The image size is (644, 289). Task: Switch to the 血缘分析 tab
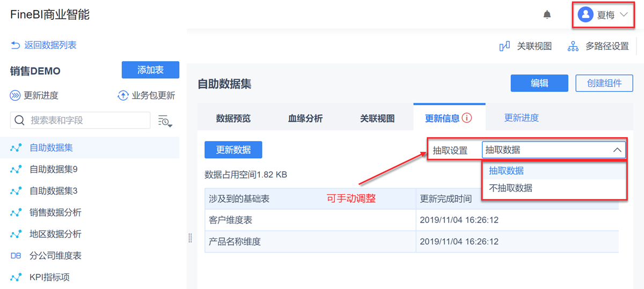click(305, 118)
